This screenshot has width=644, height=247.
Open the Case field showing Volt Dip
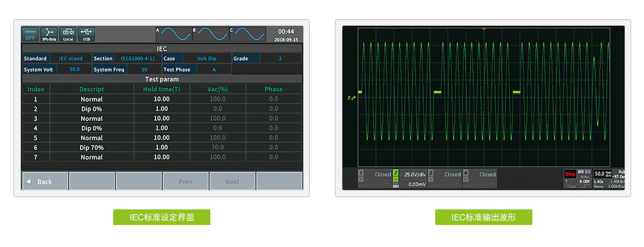click(x=206, y=59)
